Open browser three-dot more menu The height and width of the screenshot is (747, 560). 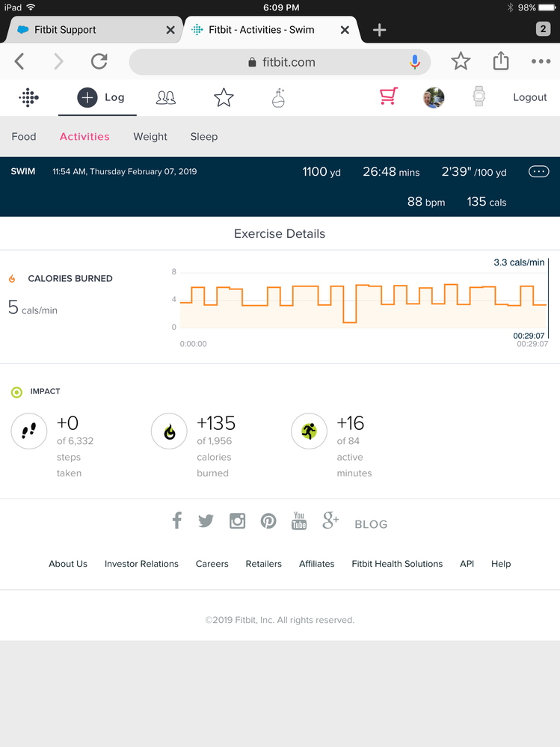click(x=541, y=61)
